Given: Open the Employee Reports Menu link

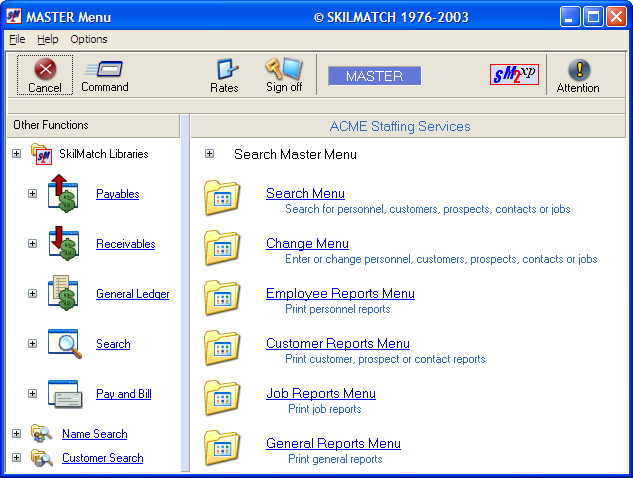Looking at the screenshot, I should [x=340, y=293].
